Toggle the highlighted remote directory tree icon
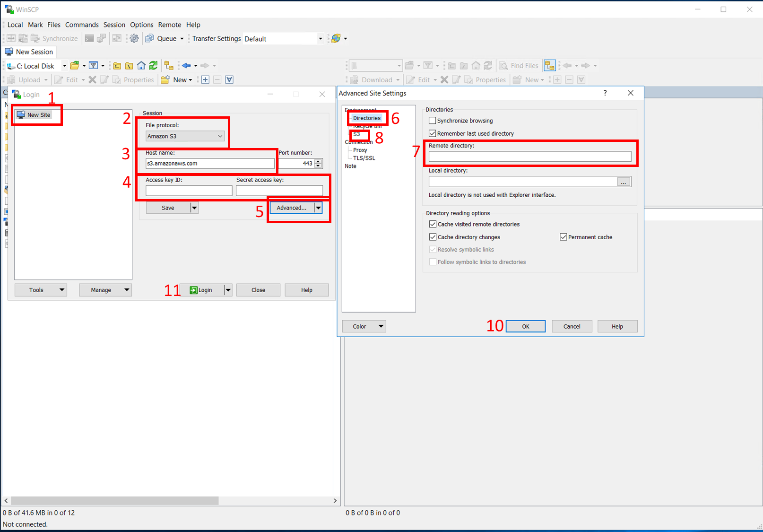 coord(549,65)
